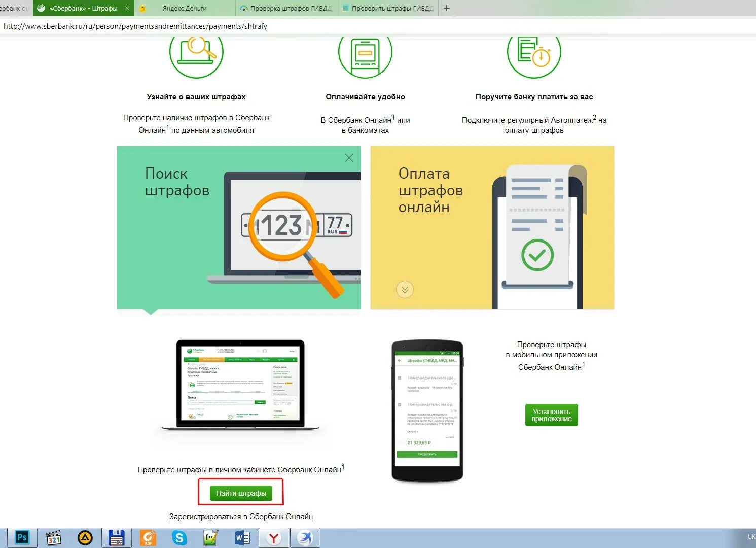Viewport: 756px width, 548px height.
Task: Open Photoshop from the taskbar
Action: click(22, 538)
